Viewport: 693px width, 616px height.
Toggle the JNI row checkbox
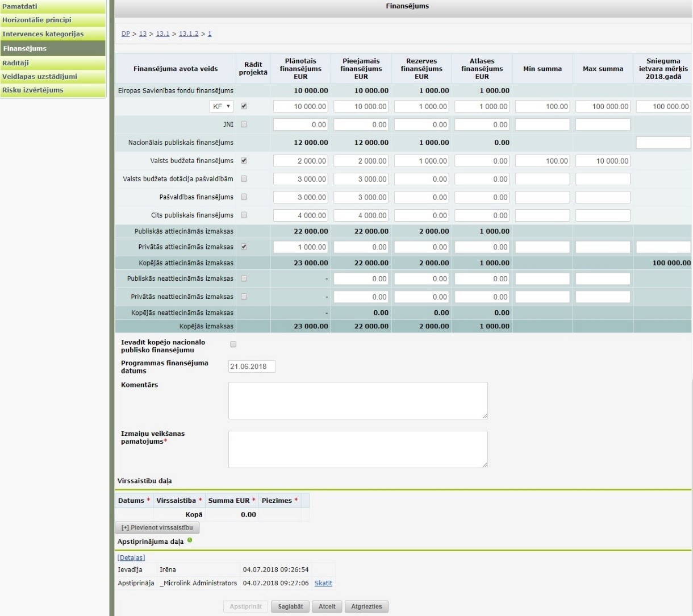[x=244, y=124]
